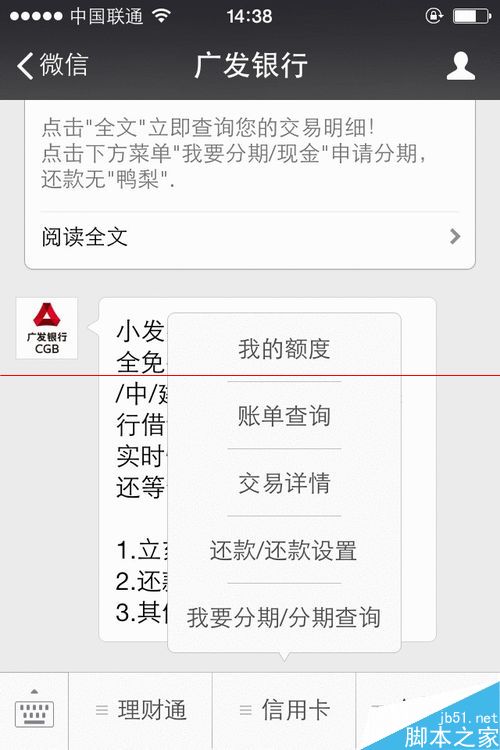Tap the 广发银行 CGB avatar
The width and height of the screenshot is (500, 750).
point(47,328)
